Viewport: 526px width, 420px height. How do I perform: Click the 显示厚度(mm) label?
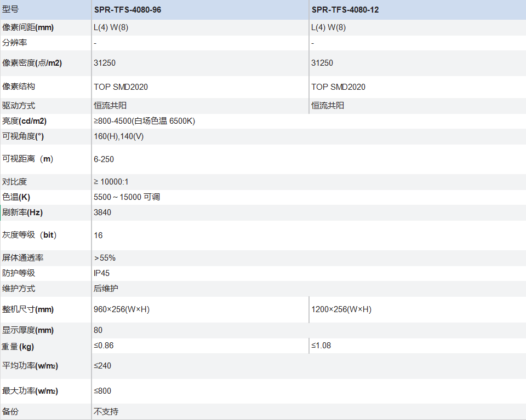(x=28, y=330)
